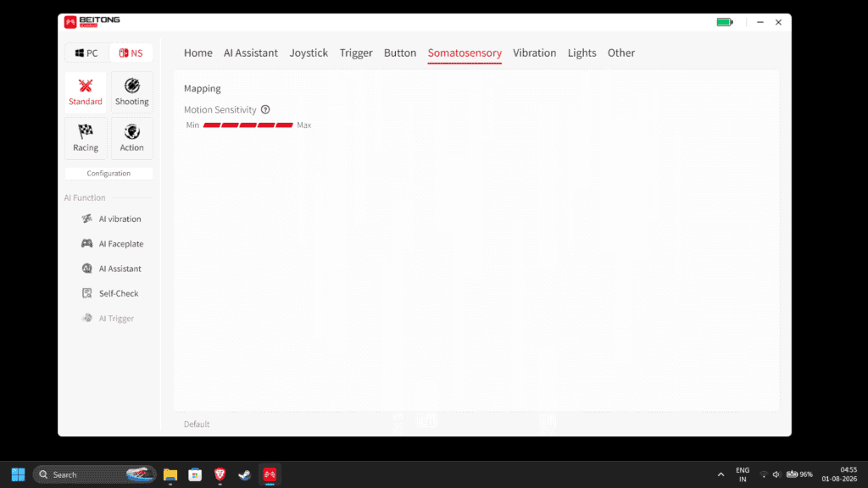This screenshot has width=868, height=488.
Task: Select the Racing profile icon
Action: point(86,138)
